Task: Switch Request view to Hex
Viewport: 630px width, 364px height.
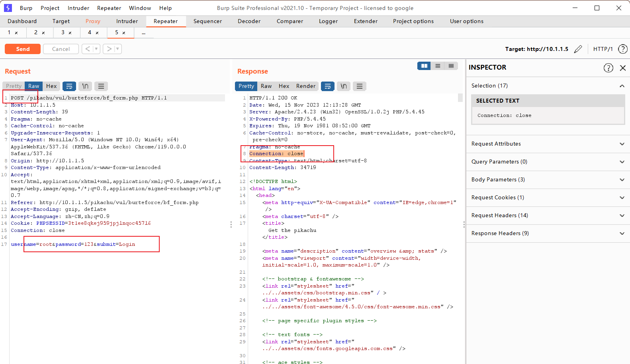Action: click(x=51, y=86)
